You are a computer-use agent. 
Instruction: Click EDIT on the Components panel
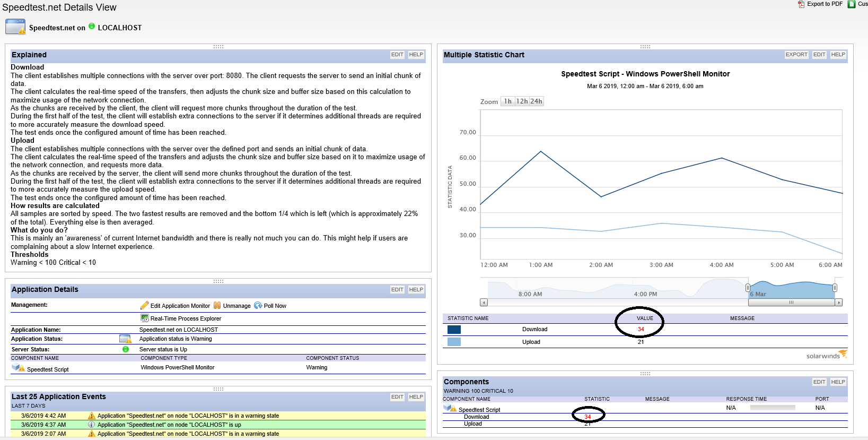819,382
